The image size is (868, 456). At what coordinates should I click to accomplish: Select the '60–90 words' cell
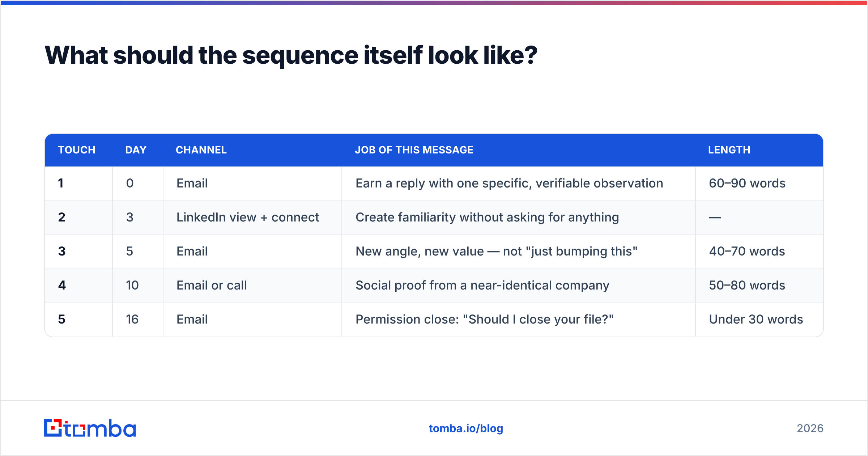click(x=759, y=183)
